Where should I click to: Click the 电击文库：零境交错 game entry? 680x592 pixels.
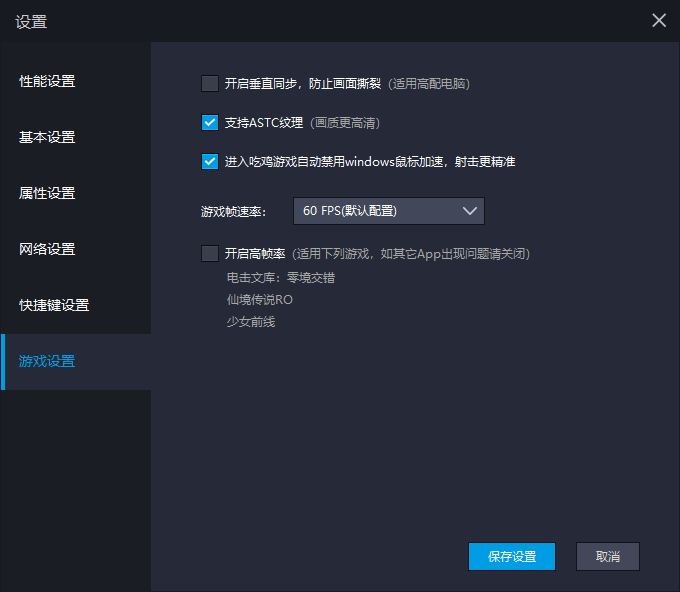coord(281,278)
